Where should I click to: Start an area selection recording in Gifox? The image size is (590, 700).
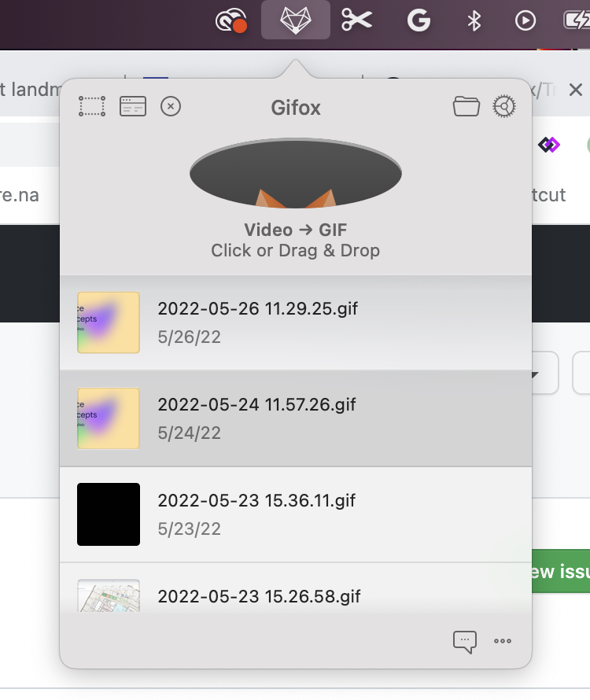click(92, 107)
